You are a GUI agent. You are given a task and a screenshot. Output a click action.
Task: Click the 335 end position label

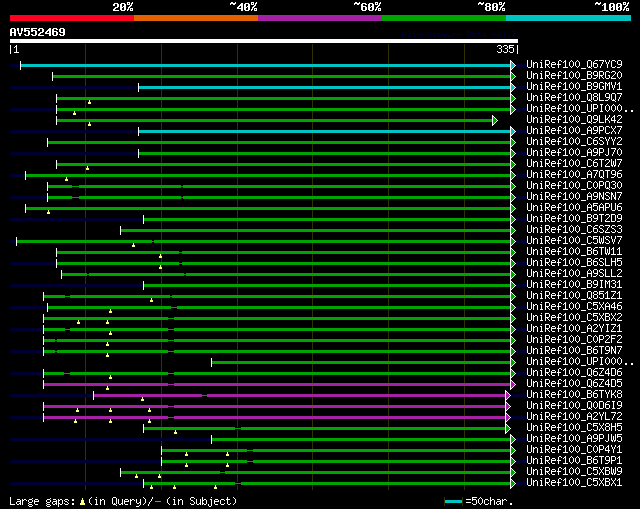pos(505,49)
